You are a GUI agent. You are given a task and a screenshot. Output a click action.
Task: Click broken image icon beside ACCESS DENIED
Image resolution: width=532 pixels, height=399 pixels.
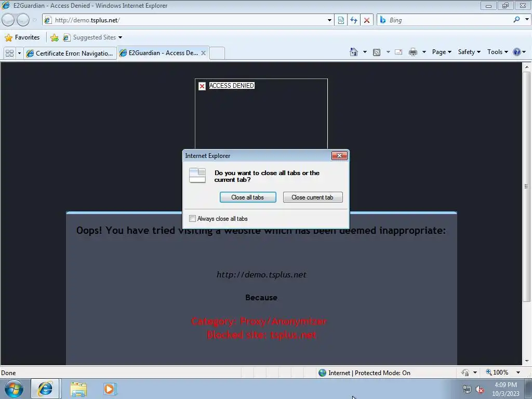pos(202,86)
